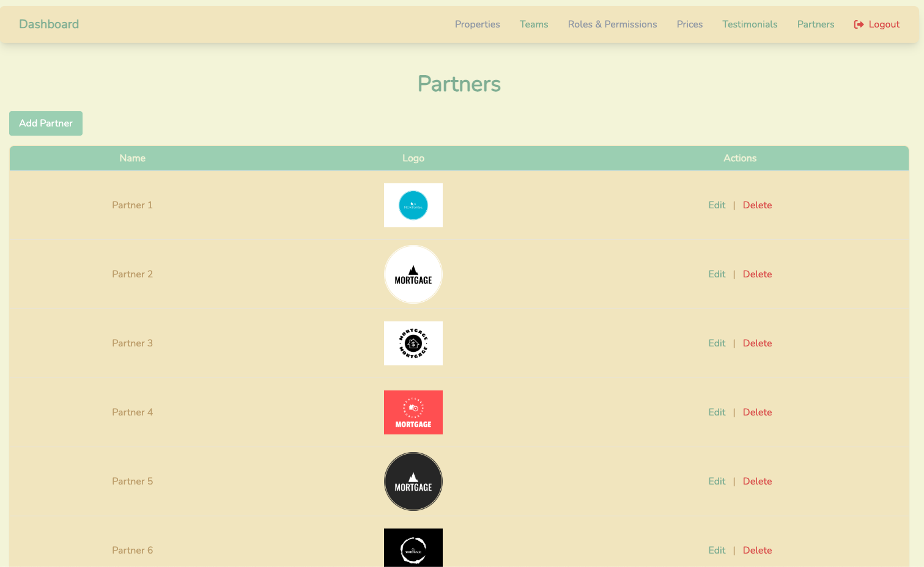924x567 pixels.
Task: Click the Add Partner button
Action: pos(45,123)
